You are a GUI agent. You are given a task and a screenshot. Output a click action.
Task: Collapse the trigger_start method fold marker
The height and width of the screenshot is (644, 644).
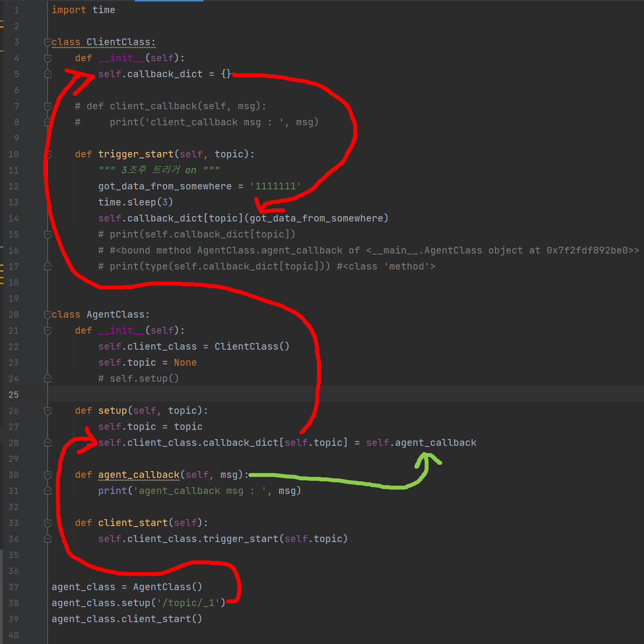click(x=48, y=154)
